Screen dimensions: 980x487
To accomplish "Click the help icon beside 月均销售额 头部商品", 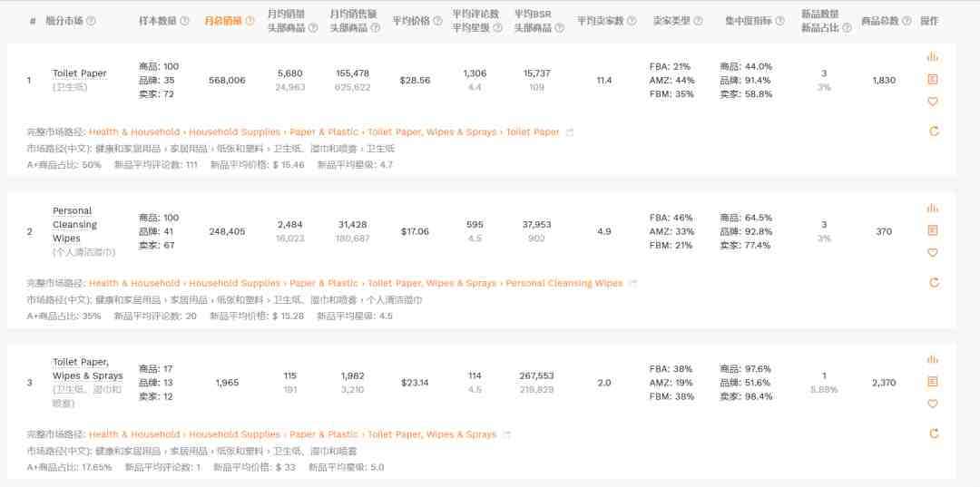I will 376,27.
